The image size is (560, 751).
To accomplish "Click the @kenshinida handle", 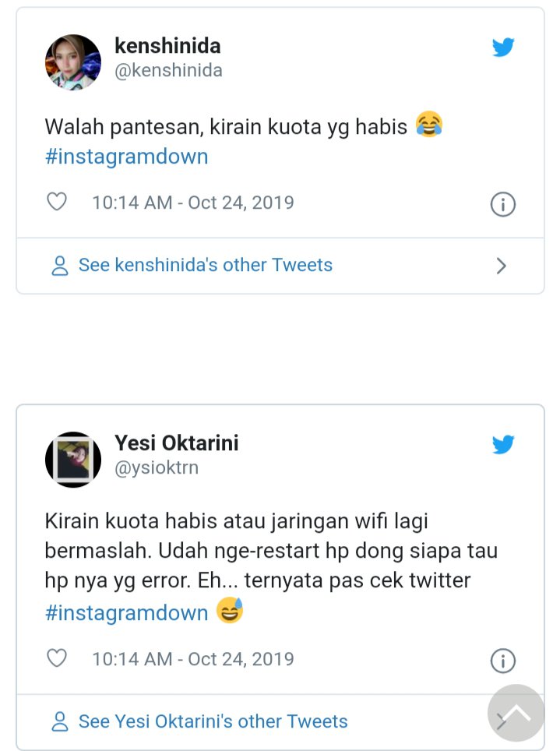I will point(168,71).
